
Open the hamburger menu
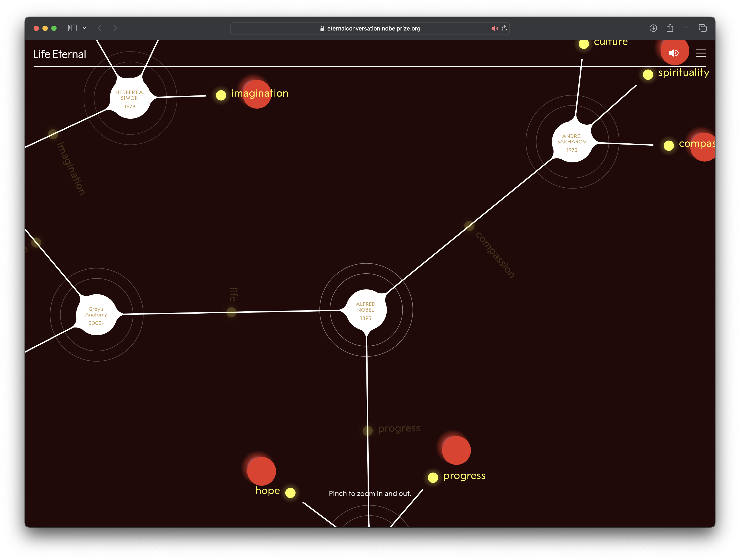tap(701, 53)
